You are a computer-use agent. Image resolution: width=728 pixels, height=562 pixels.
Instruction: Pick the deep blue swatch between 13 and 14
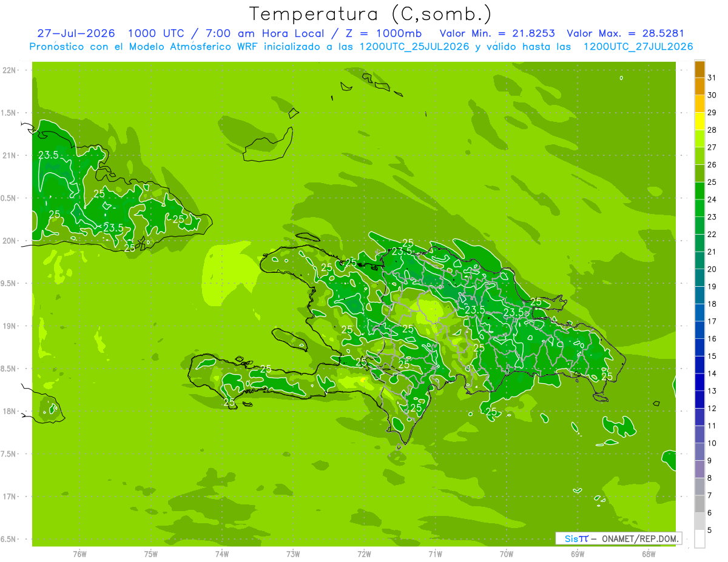tap(699, 382)
